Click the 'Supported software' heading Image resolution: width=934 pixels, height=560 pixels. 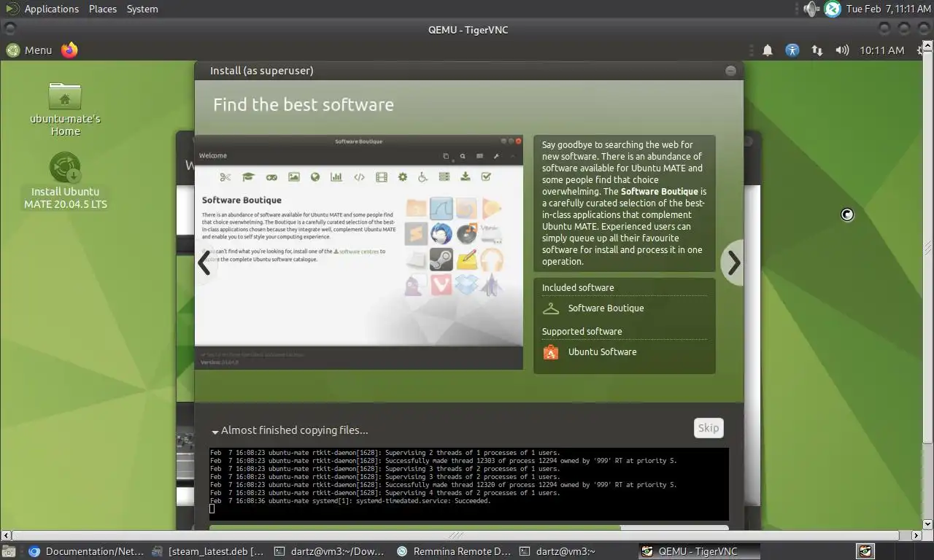point(582,332)
